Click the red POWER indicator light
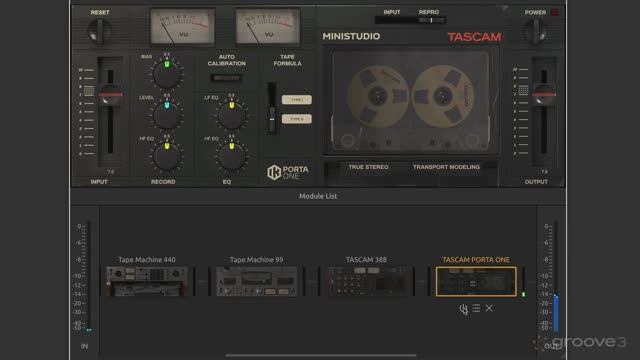 click(554, 12)
